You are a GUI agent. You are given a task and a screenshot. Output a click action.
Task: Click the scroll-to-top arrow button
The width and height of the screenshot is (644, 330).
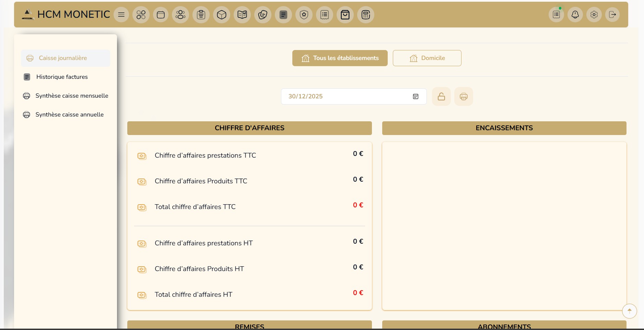[629, 311]
